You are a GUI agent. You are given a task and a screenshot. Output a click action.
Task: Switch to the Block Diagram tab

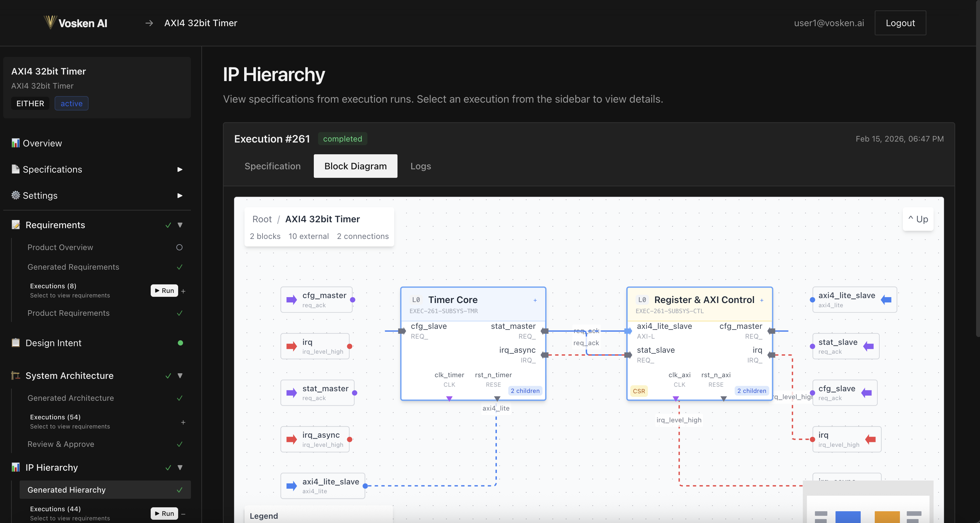tap(355, 166)
